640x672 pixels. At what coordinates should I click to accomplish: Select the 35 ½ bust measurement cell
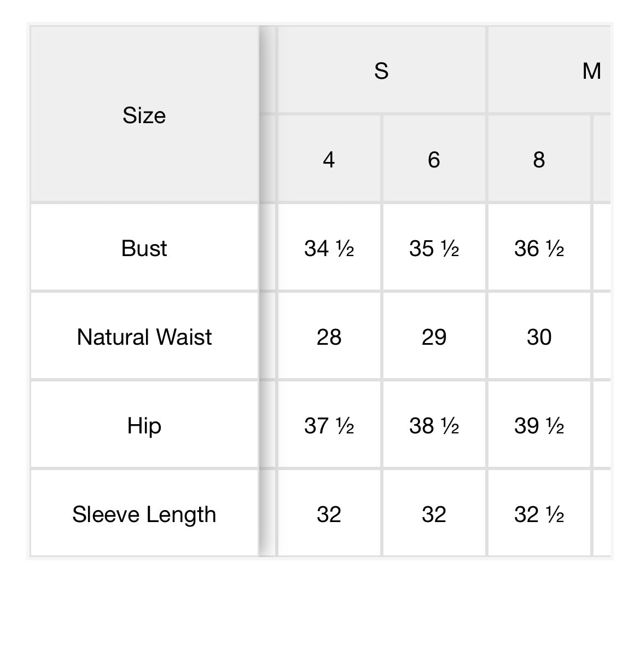point(434,248)
